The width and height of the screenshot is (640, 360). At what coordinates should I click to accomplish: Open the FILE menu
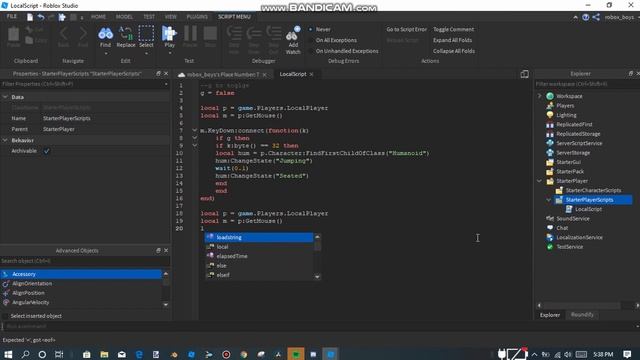[x=11, y=17]
